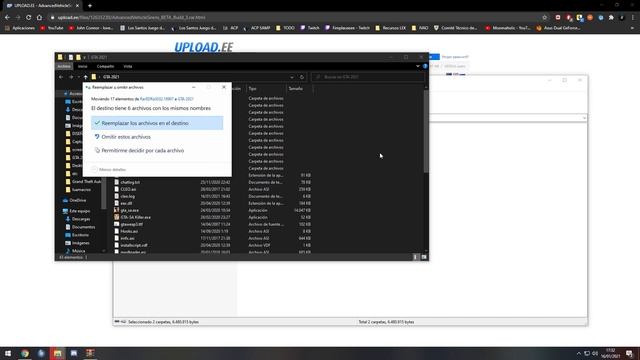This screenshot has width=640, height=360.
Task: Open Descargas under Este equipo
Action: [x=81, y=219]
